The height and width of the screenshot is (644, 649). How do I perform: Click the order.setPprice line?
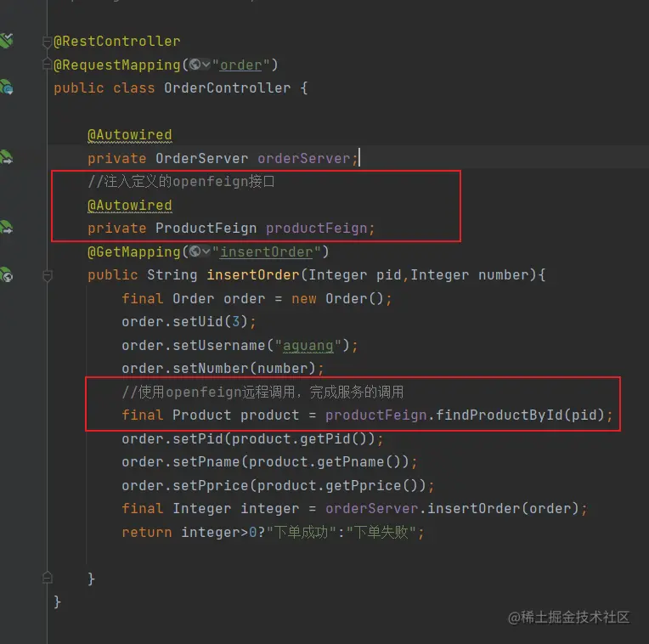(x=278, y=485)
